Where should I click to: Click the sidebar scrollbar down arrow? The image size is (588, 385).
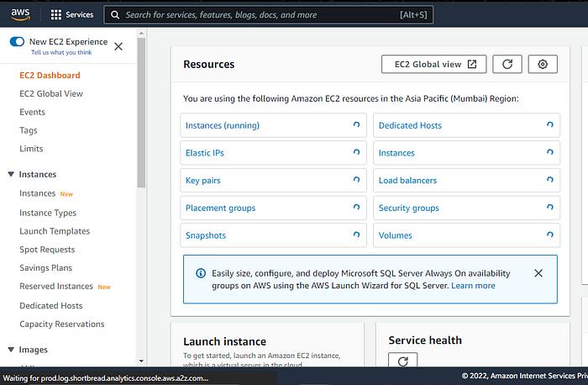pyautogui.click(x=141, y=361)
